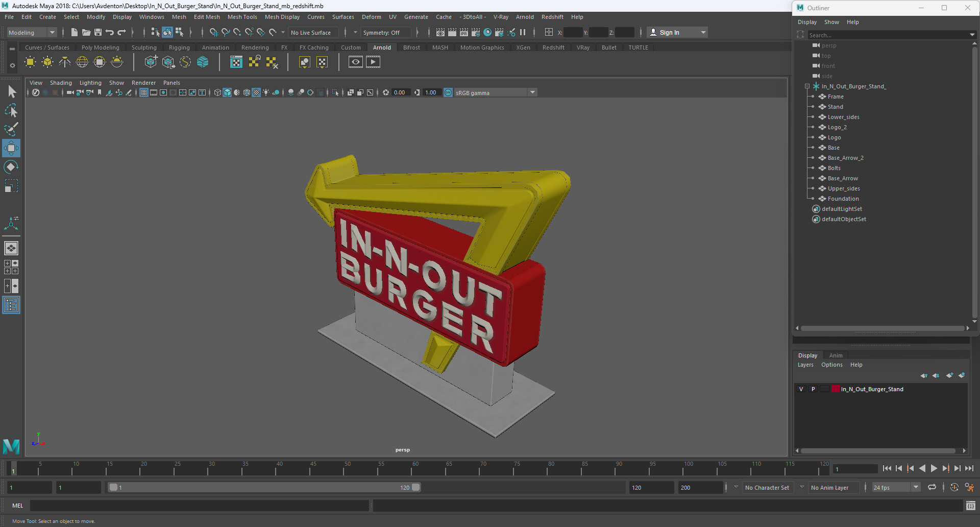The height and width of the screenshot is (527, 980).
Task: Open the 24 fps frame rate dropdown
Action: (x=896, y=488)
